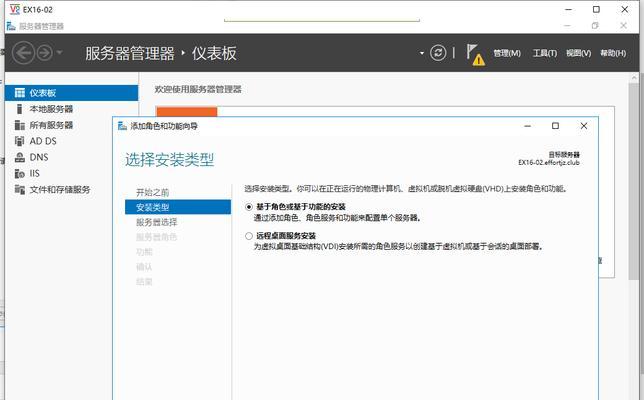
Task: Open the 管理(M) menu
Action: (x=507, y=53)
